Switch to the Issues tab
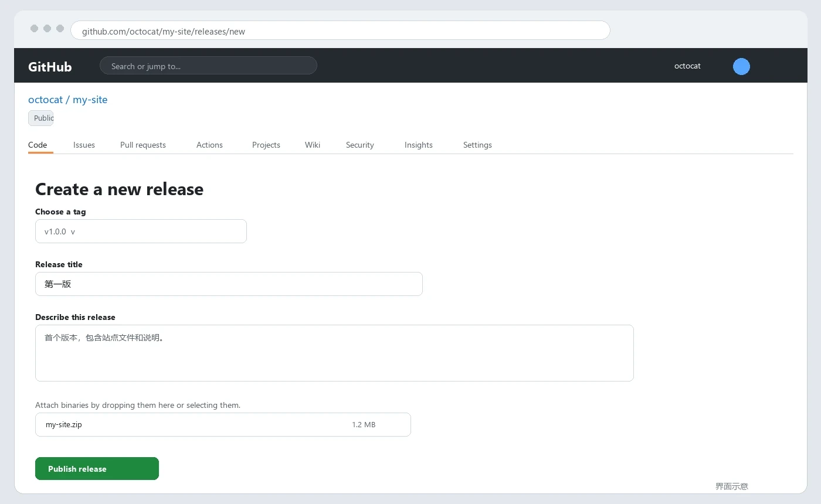This screenshot has width=821, height=504. click(84, 145)
